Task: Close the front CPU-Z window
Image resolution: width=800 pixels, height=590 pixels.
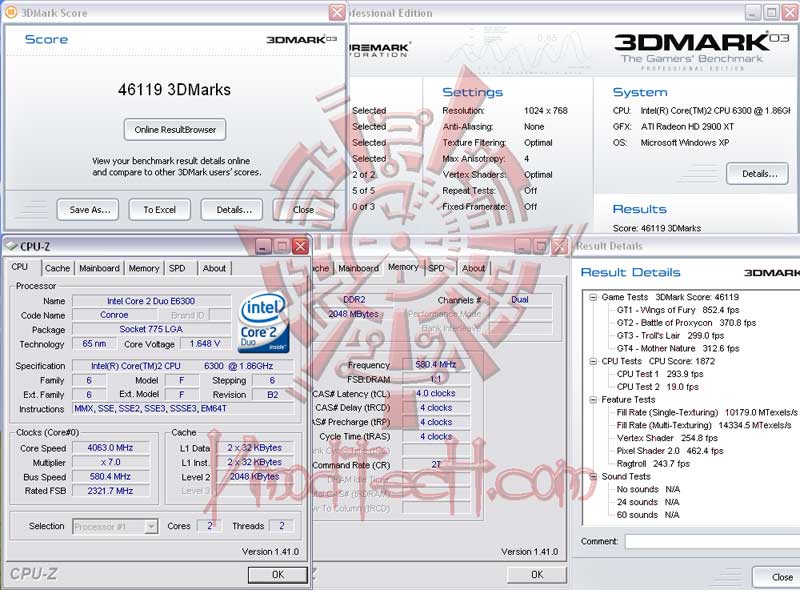Action: (x=300, y=247)
